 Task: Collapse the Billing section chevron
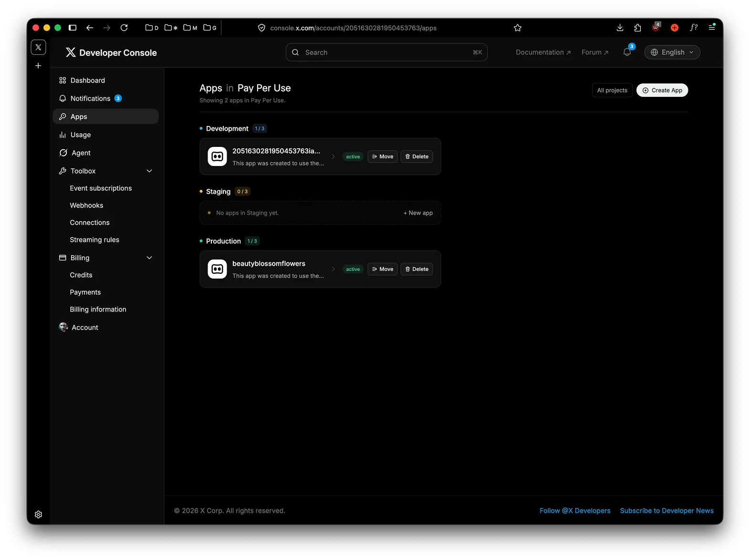click(x=149, y=258)
